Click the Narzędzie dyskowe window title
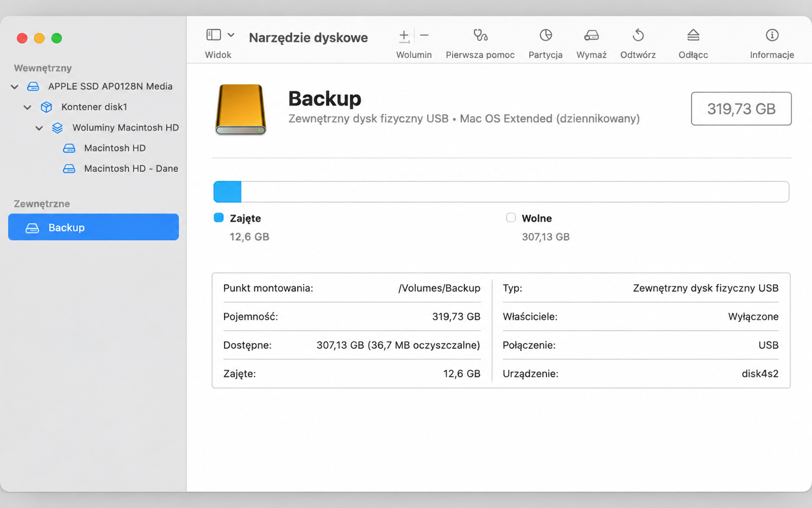 pyautogui.click(x=308, y=37)
